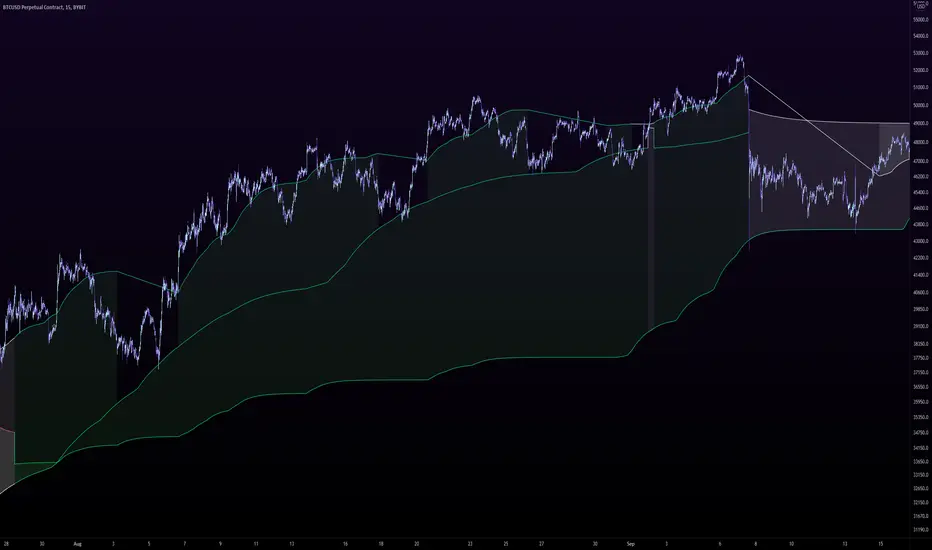The width and height of the screenshot is (932, 550).
Task: Click the 54000.0 price axis label
Action: 921,36
